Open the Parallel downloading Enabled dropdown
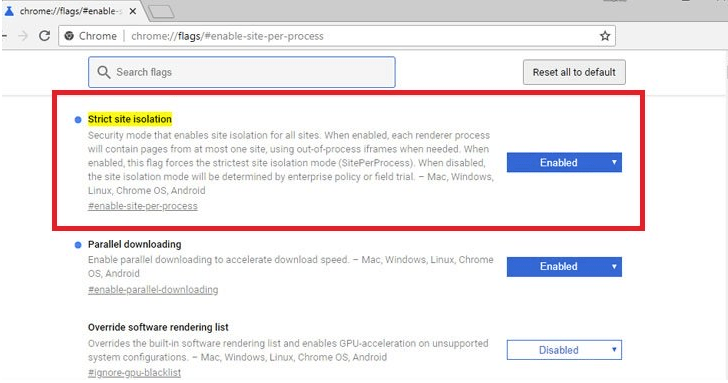 click(x=564, y=266)
